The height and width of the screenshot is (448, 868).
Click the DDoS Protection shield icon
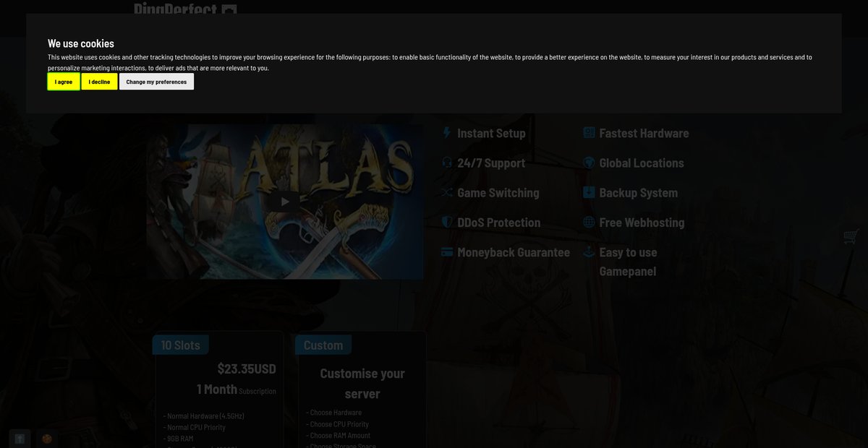(x=446, y=223)
